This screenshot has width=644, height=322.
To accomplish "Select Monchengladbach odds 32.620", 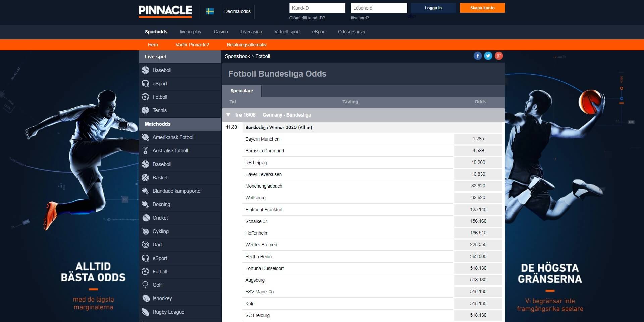I will coord(478,186).
